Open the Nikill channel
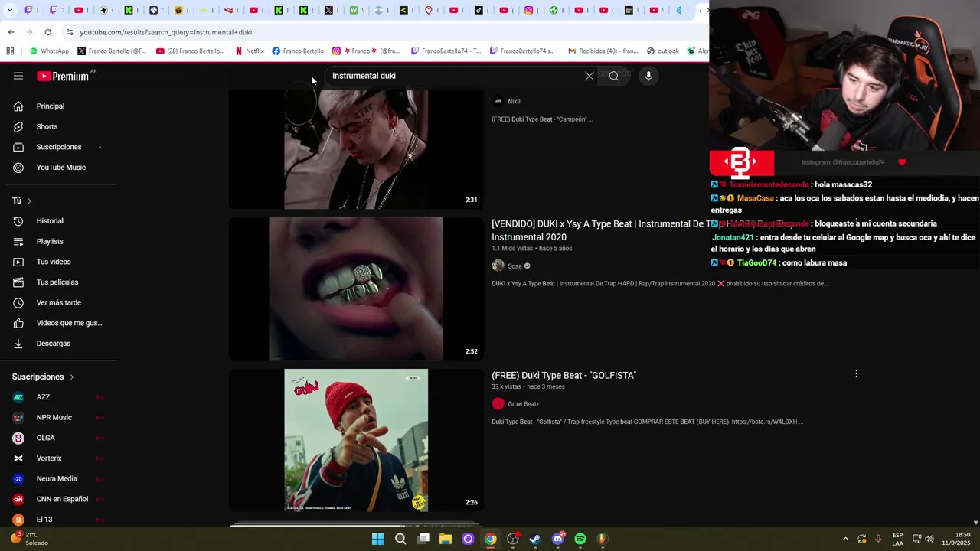The height and width of the screenshot is (551, 980). click(x=514, y=101)
